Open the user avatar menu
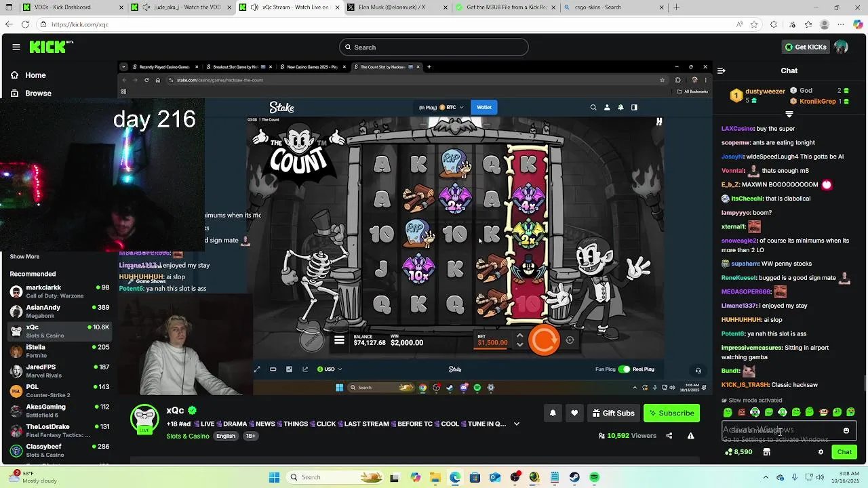The image size is (868, 488). click(x=841, y=47)
